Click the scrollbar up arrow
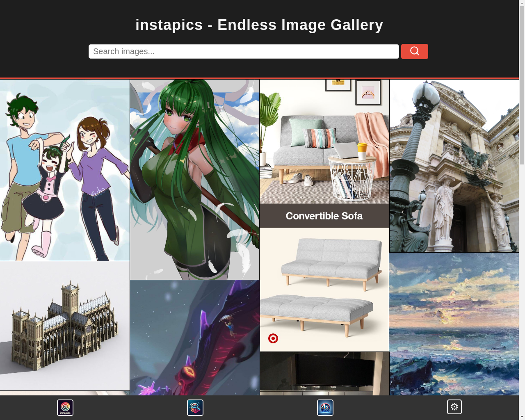 pyautogui.click(x=522, y=3)
